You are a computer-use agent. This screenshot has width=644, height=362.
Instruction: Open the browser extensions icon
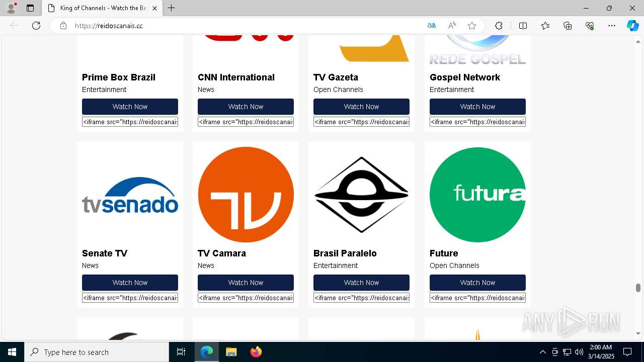499,26
